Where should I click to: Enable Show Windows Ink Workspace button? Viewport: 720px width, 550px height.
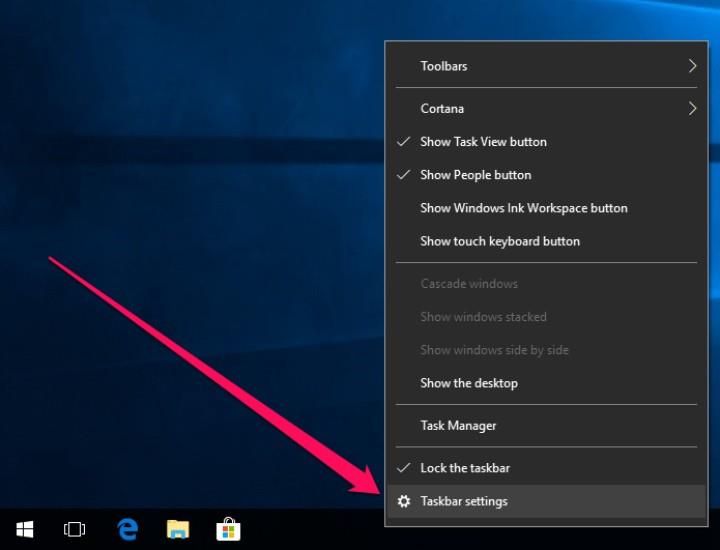tap(523, 208)
